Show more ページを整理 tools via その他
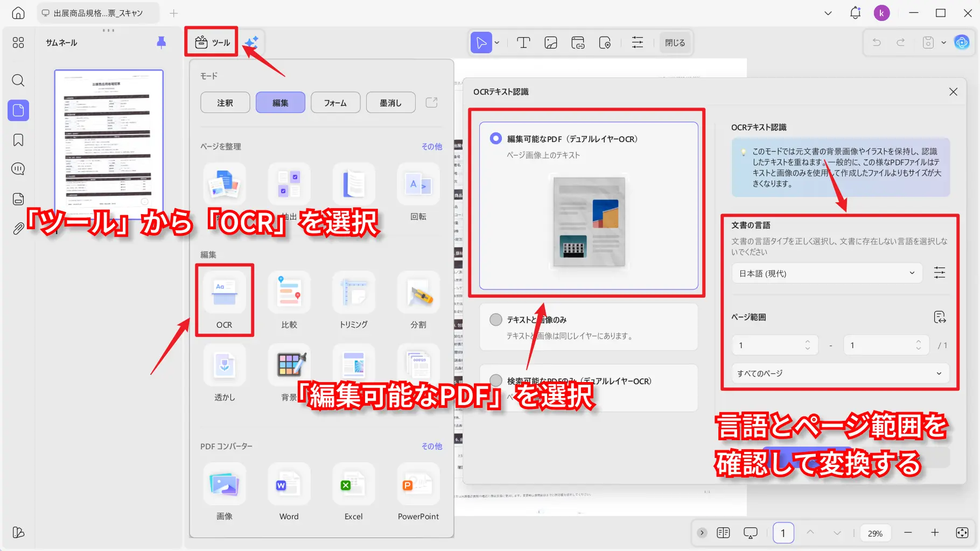The width and height of the screenshot is (980, 551). 432,146
